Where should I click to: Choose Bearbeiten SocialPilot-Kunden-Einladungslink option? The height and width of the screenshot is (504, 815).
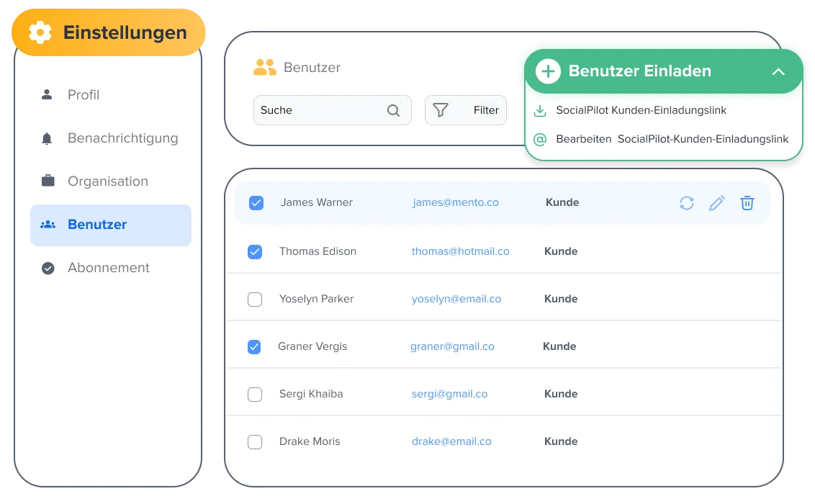(672, 139)
